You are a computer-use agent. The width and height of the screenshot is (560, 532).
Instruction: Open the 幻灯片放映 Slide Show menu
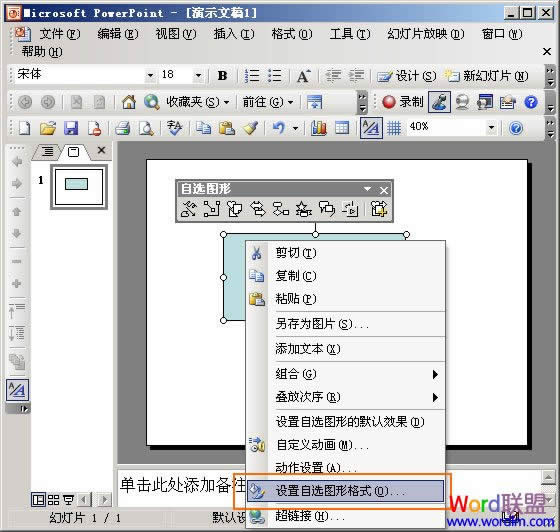[426, 34]
